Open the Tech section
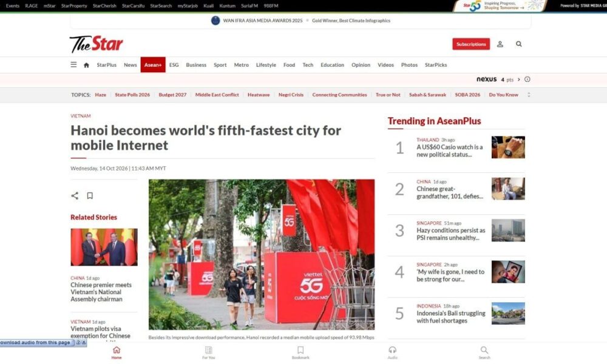 tap(308, 65)
